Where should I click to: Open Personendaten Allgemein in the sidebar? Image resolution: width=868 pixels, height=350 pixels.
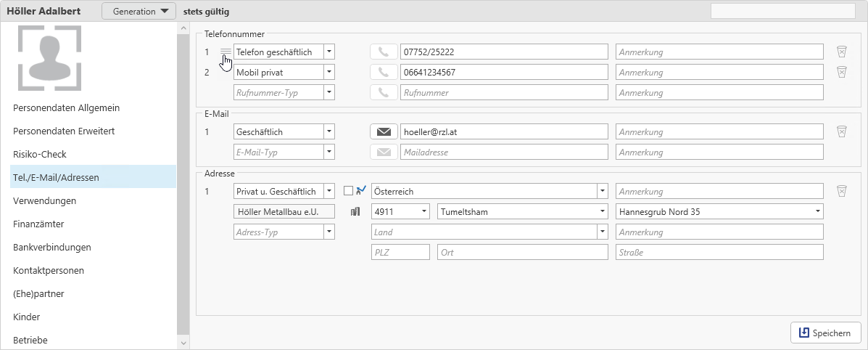click(x=66, y=107)
